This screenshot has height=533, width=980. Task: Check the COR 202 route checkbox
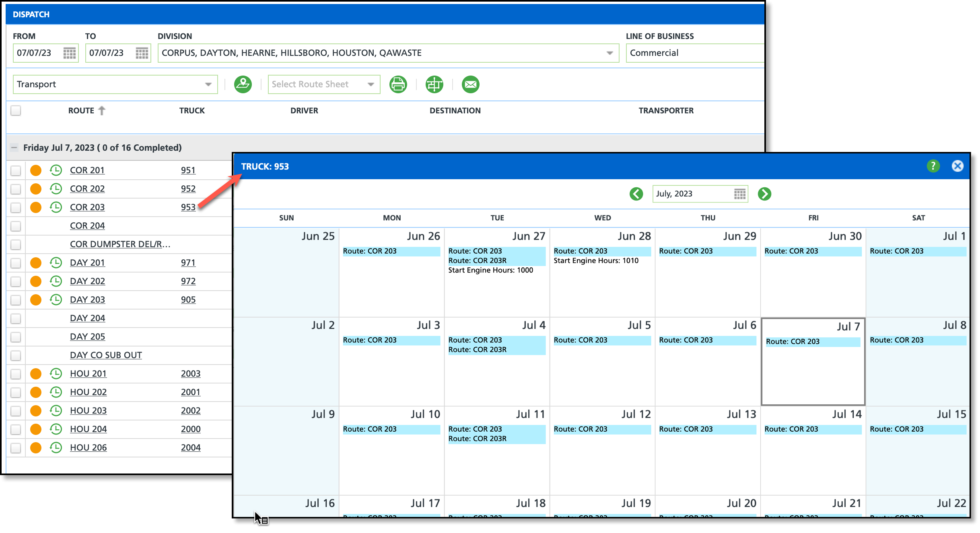click(16, 189)
